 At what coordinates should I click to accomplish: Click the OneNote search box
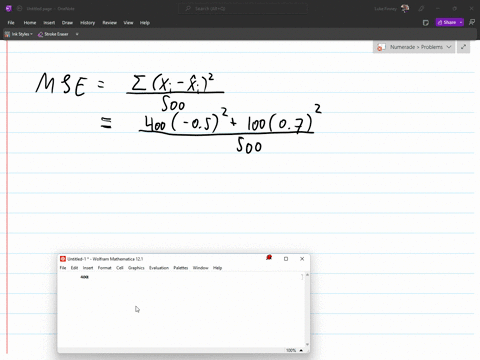pos(243,8)
